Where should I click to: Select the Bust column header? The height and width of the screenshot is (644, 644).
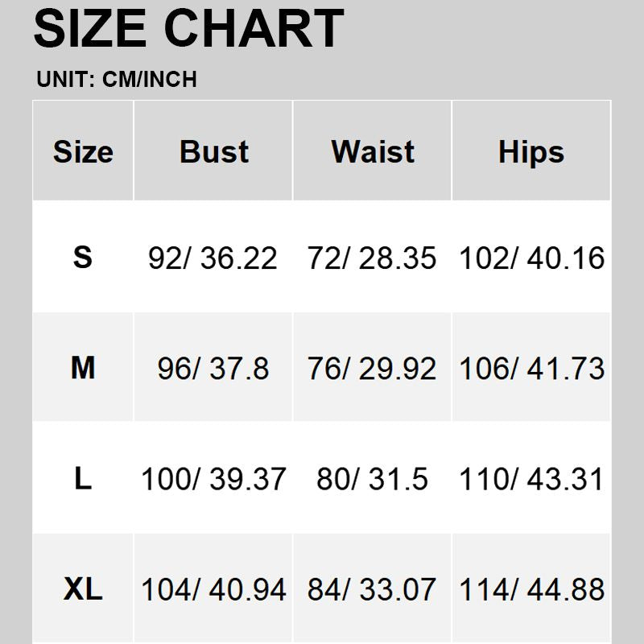(x=213, y=151)
